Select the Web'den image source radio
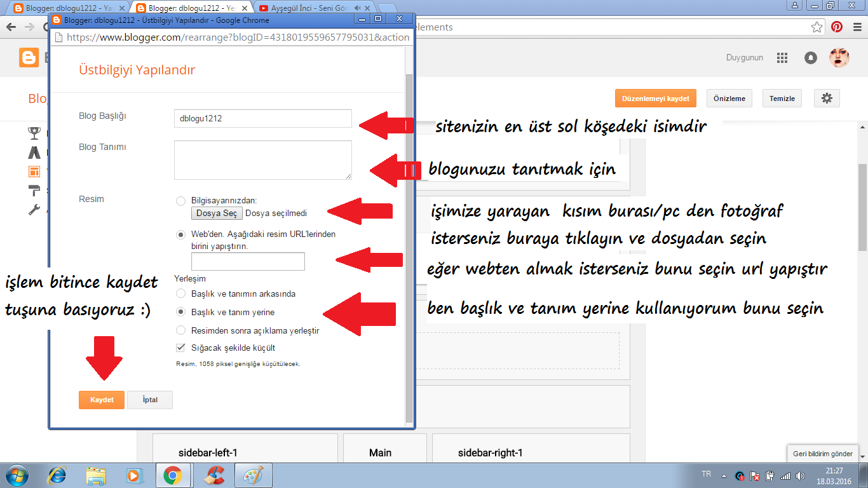 tap(180, 234)
